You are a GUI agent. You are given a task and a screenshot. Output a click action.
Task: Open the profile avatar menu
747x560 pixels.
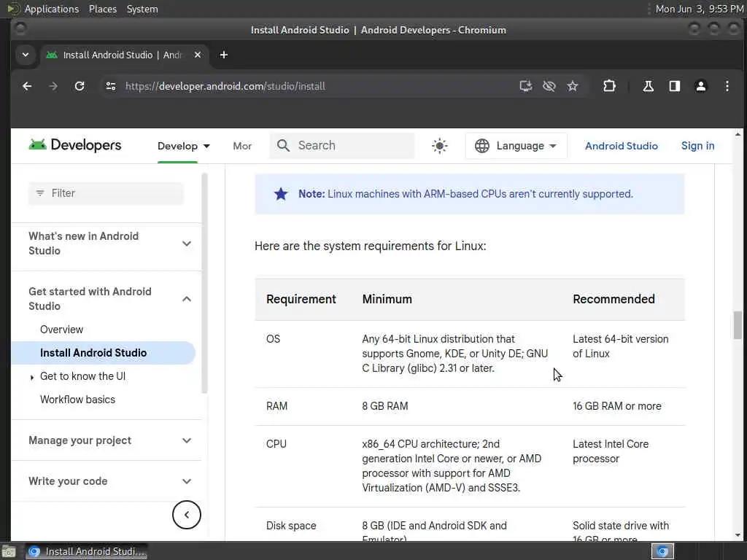pyautogui.click(x=701, y=86)
